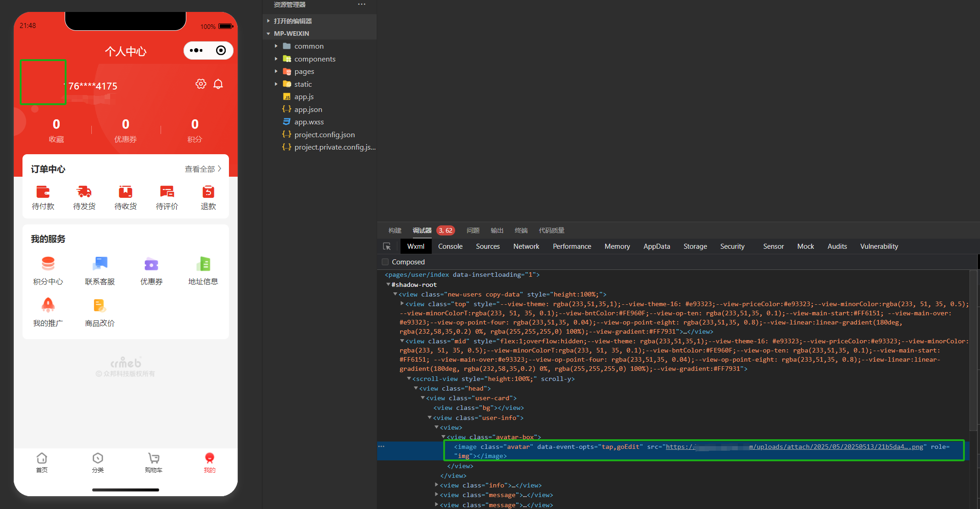Switch to the Network tab

[x=526, y=246]
